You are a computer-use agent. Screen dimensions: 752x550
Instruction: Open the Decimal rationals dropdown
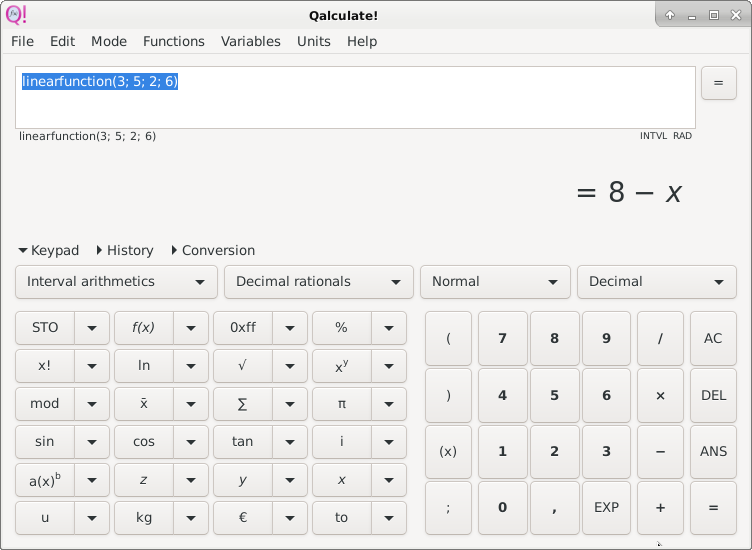[318, 282]
